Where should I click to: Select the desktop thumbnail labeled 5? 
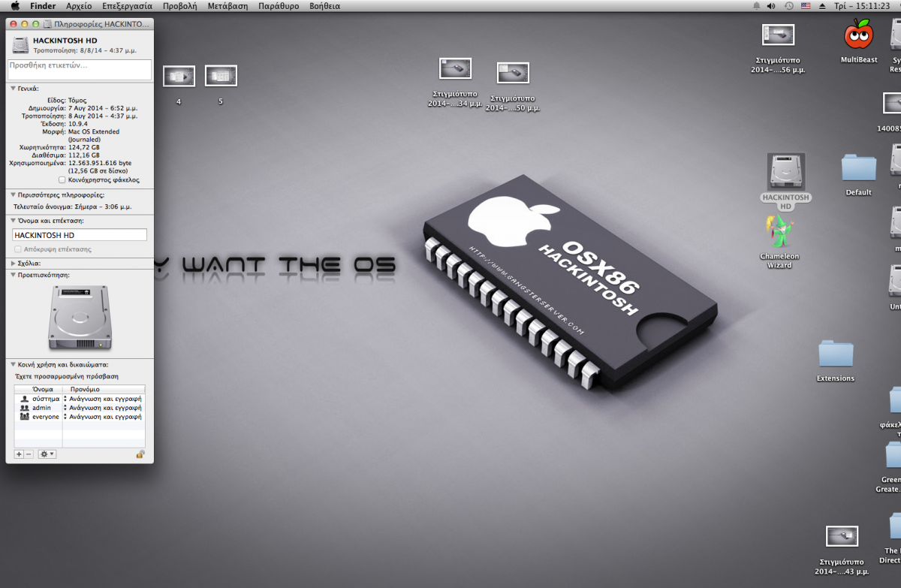tap(221, 75)
